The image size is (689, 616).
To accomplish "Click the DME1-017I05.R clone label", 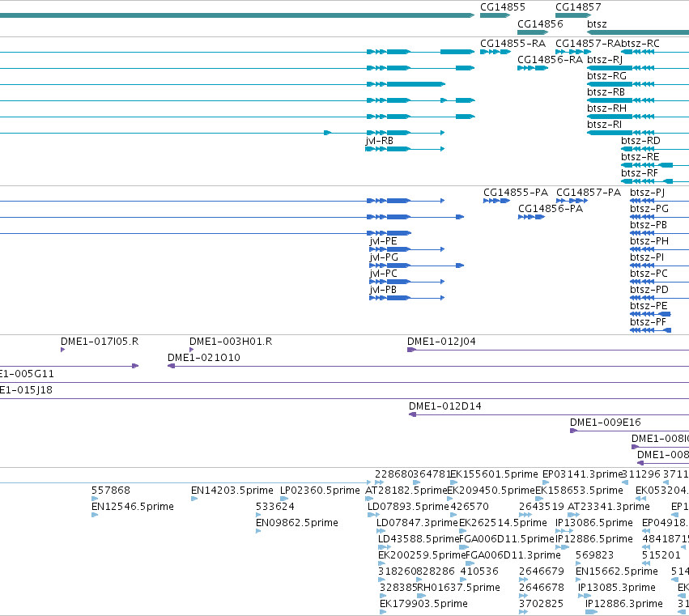I will (x=100, y=342).
